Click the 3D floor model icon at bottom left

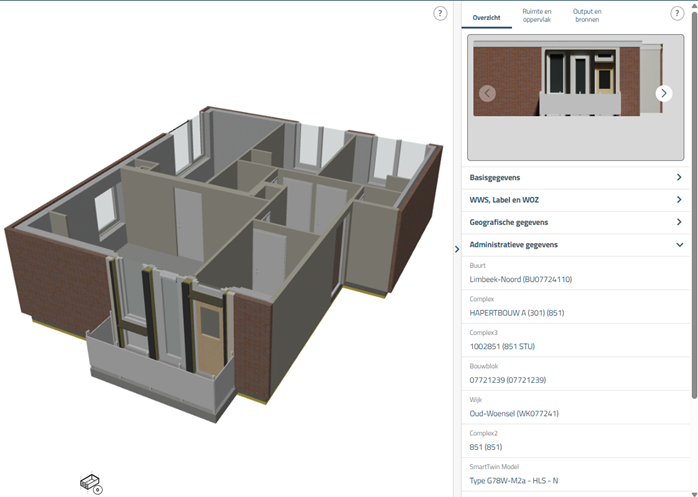(90, 482)
